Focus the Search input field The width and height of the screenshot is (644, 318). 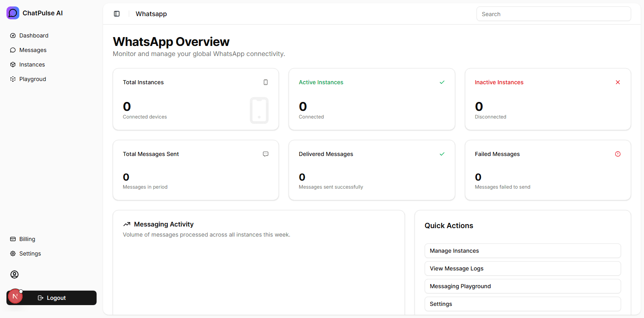click(554, 14)
